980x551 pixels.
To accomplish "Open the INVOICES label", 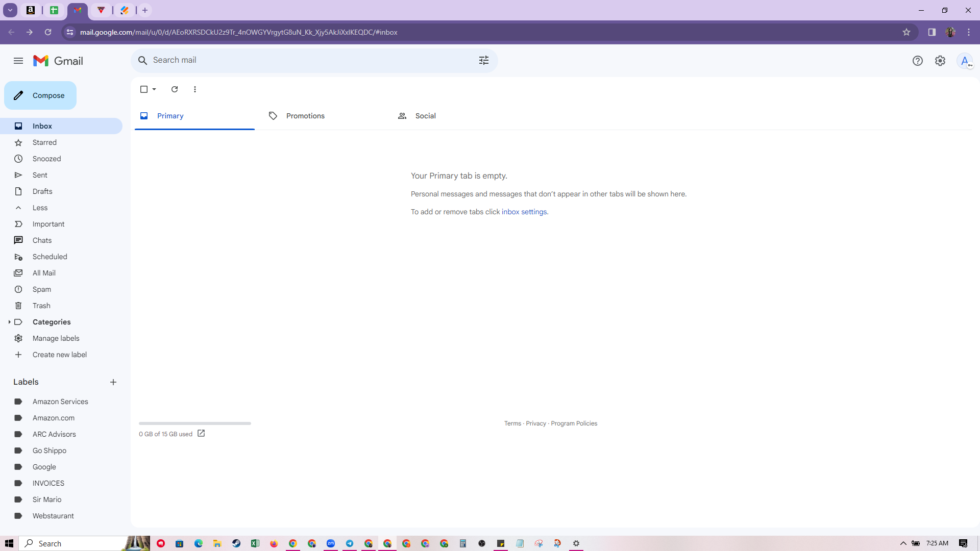I will [x=61, y=483].
